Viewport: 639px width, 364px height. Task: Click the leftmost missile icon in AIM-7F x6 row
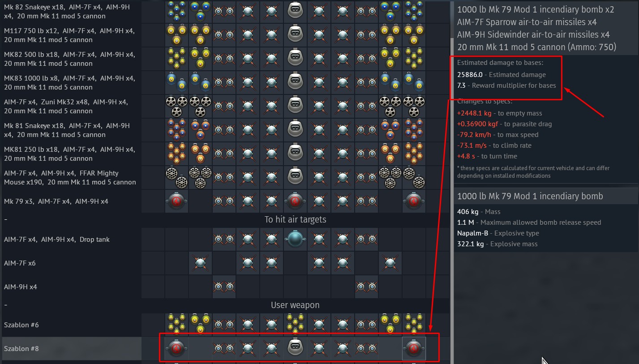coord(200,263)
